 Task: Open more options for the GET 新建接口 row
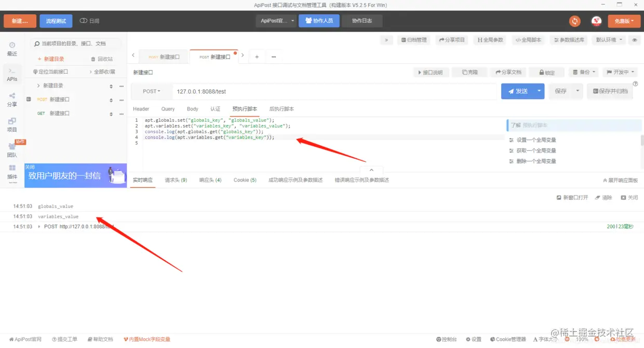(x=122, y=114)
